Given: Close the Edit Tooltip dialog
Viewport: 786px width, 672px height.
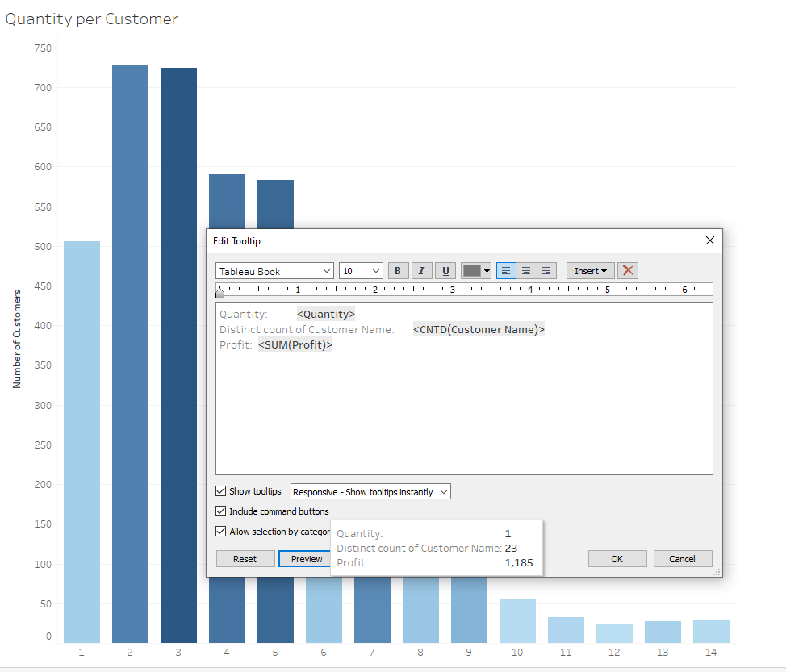Looking at the screenshot, I should click(x=710, y=240).
